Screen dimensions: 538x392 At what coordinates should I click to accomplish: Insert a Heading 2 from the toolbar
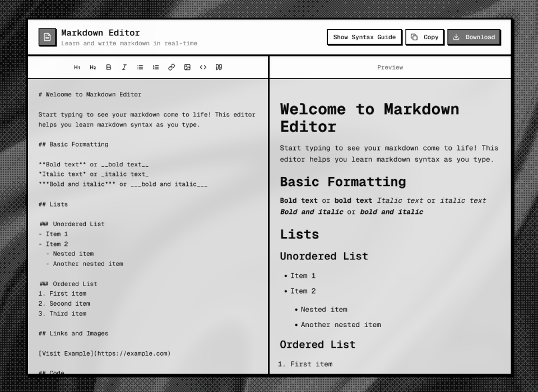(92, 67)
